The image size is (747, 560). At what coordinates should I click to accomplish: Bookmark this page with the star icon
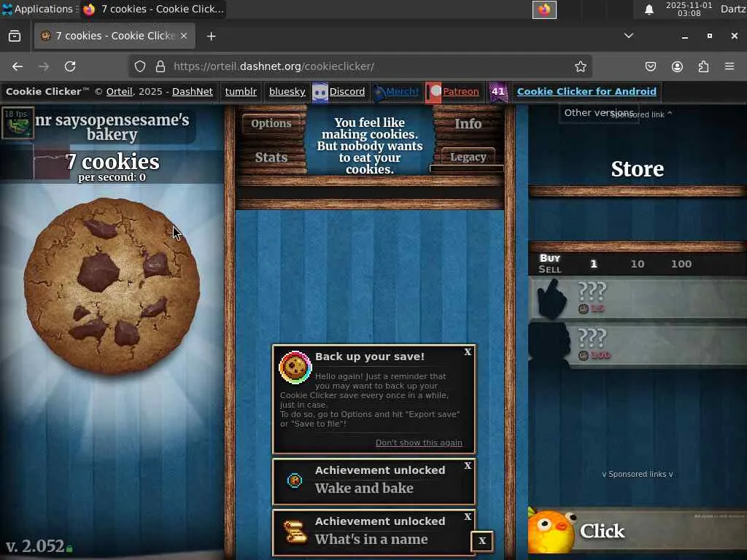580,66
